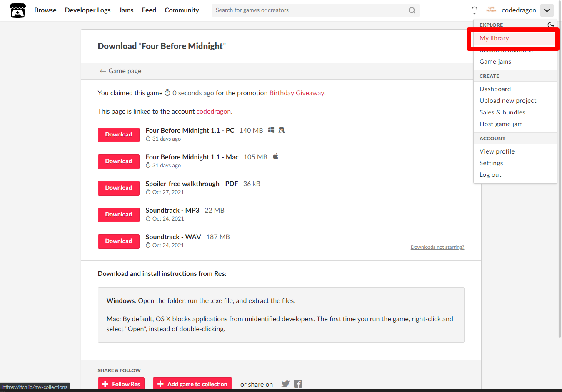Click the codedragon avatar image
Viewport: 562px width, 392px height.
pos(491,10)
